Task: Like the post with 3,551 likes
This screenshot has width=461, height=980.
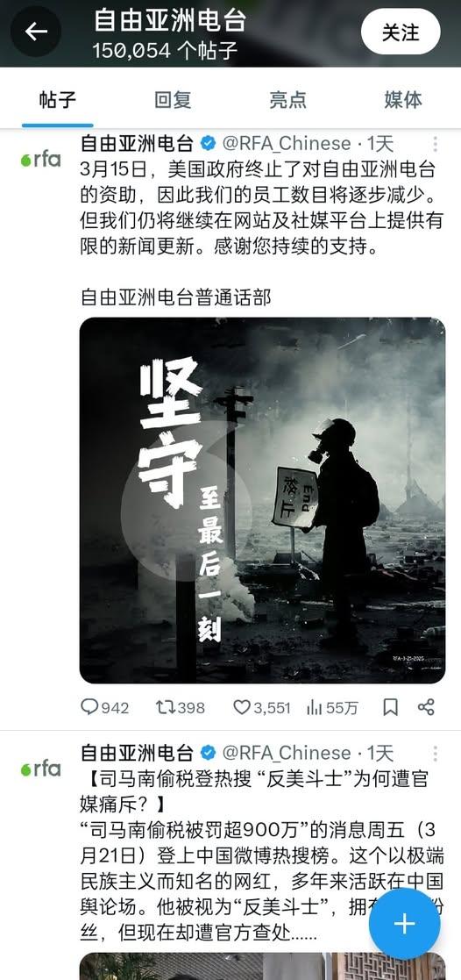Action: coord(262,707)
